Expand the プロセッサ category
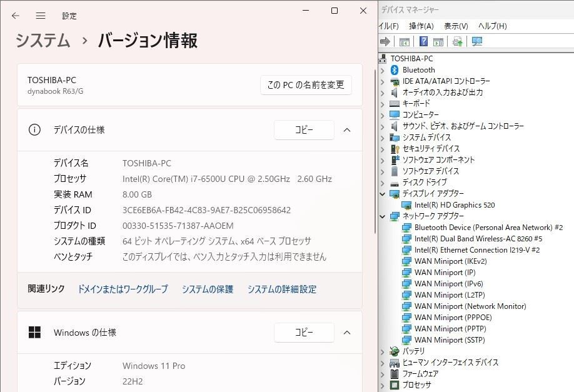The height and width of the screenshot is (392, 574). (x=383, y=385)
